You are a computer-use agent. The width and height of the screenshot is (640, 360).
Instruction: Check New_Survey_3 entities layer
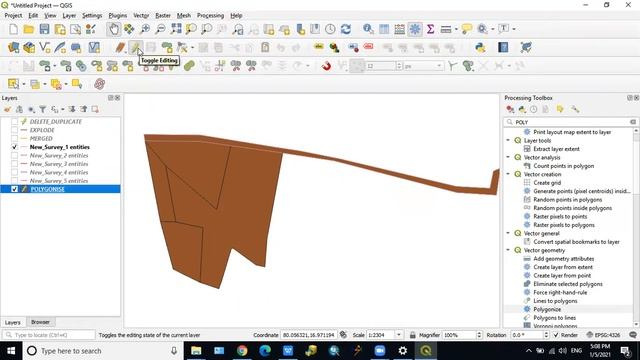[14, 164]
